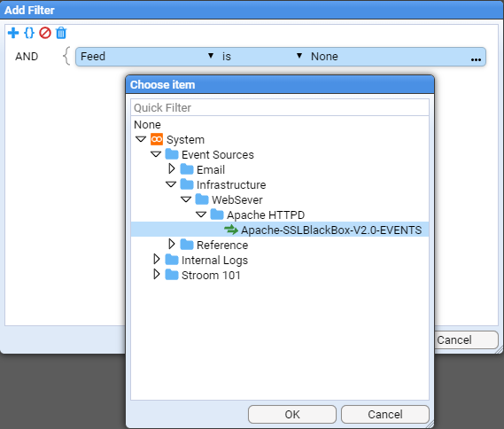Click the green feed arrows icon
Viewport: 504px width, 429px height.
231,230
